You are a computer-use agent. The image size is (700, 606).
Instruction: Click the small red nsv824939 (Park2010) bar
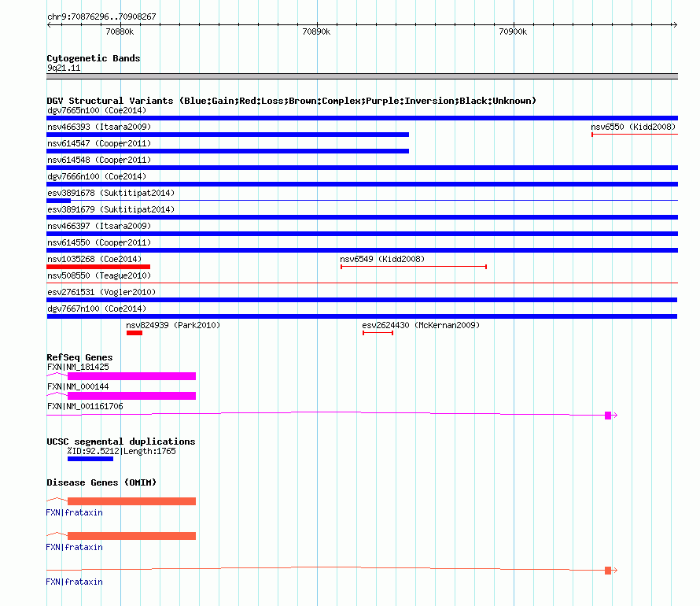point(134,333)
